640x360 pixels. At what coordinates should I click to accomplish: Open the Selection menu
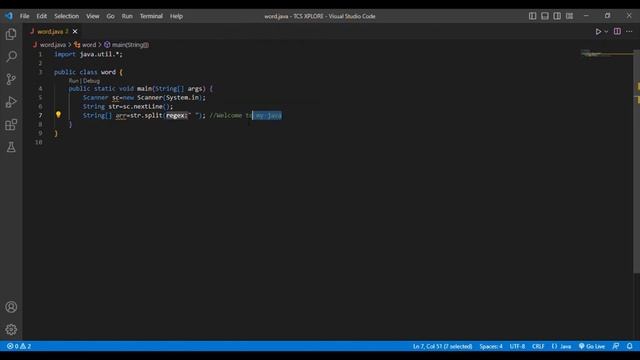pyautogui.click(x=67, y=16)
